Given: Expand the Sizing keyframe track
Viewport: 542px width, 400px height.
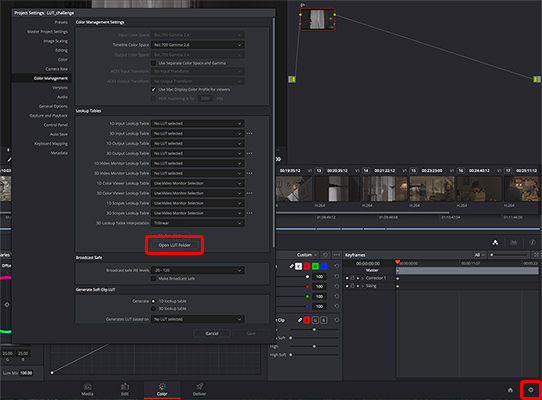Looking at the screenshot, I should click(363, 286).
